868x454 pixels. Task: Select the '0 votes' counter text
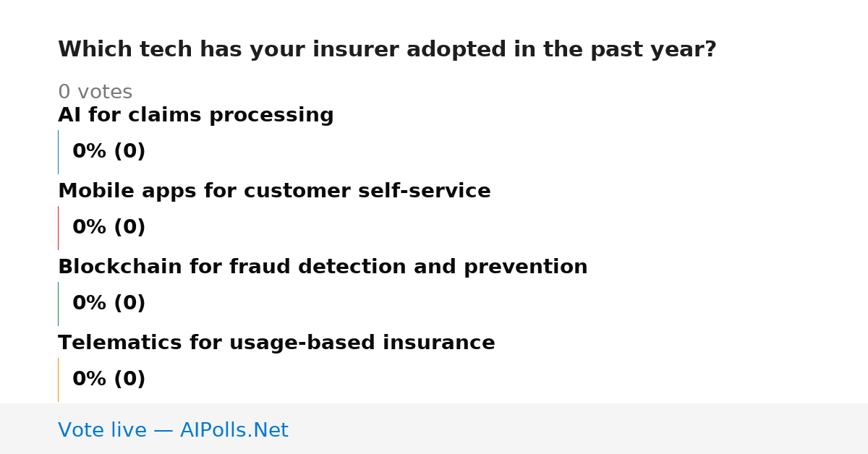click(95, 93)
